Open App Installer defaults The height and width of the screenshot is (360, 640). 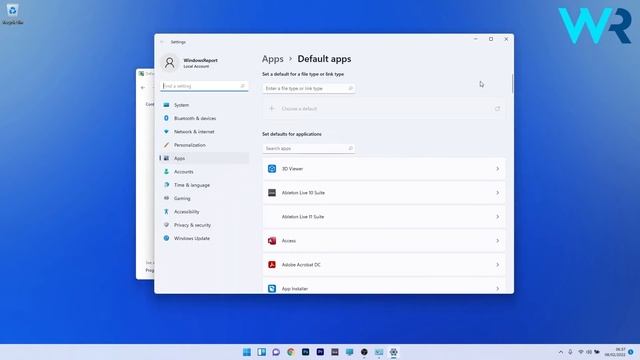pyautogui.click(x=384, y=286)
